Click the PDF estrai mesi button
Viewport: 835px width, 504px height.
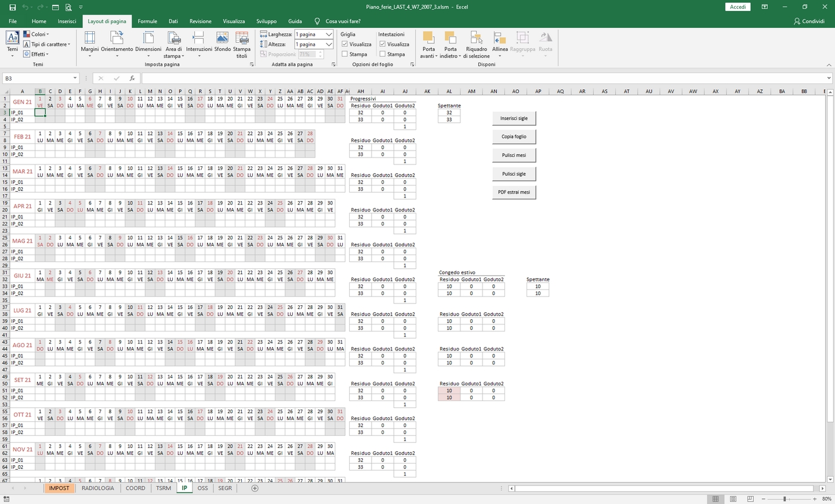[514, 192]
